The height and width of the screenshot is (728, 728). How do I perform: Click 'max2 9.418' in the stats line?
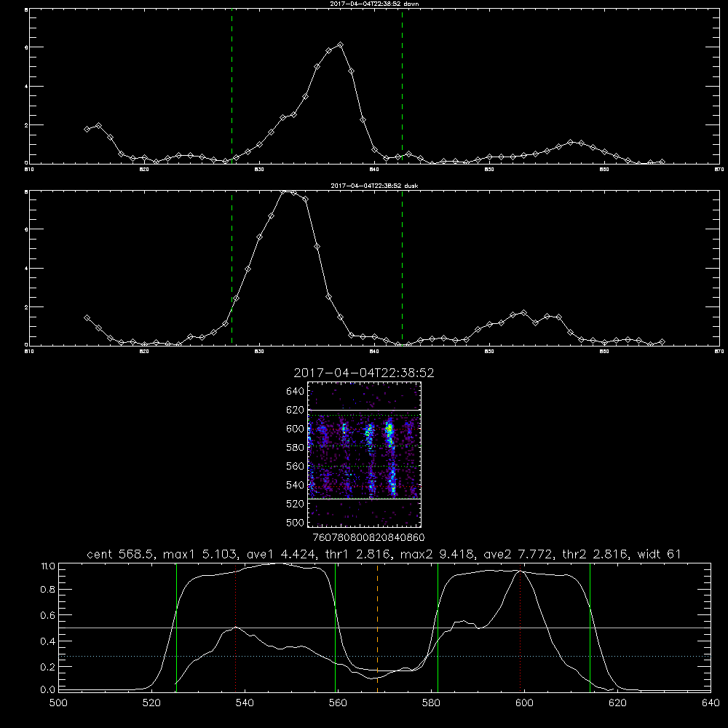(x=438, y=554)
